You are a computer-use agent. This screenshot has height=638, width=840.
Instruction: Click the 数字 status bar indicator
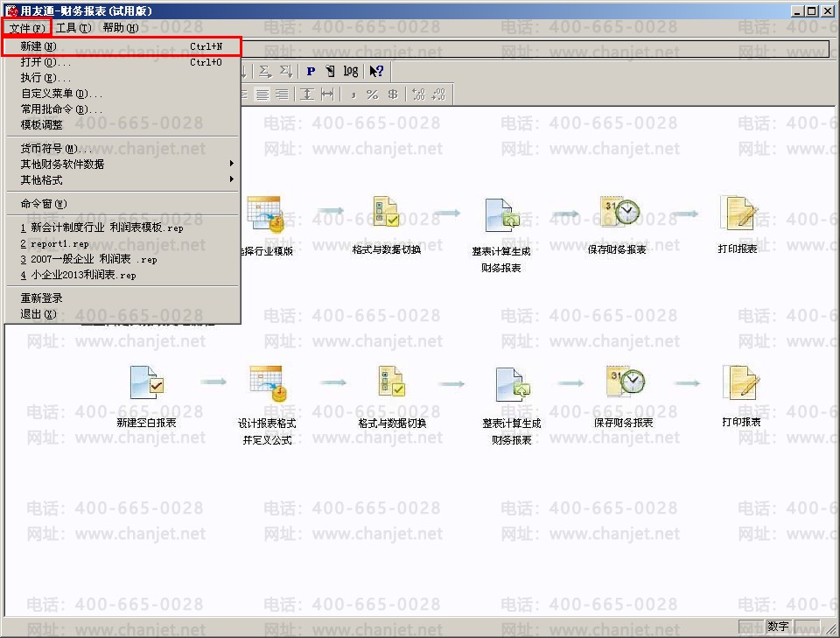[x=779, y=627]
